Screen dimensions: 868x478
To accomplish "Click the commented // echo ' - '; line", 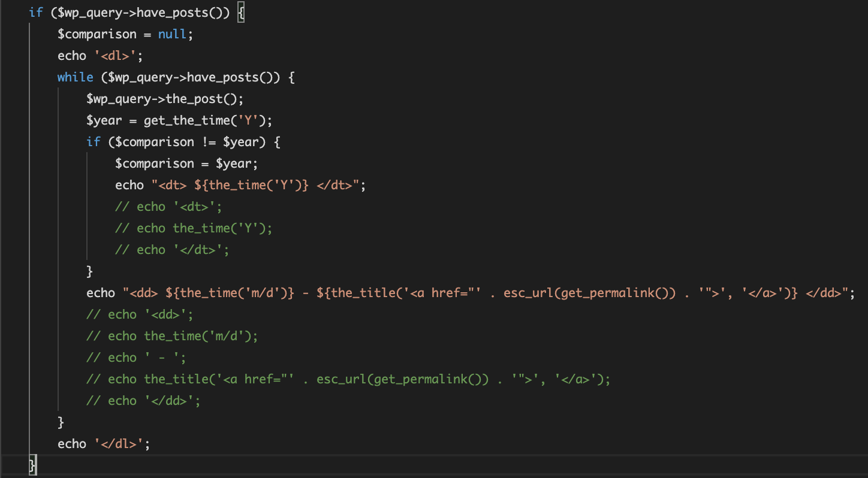I will pyautogui.click(x=136, y=358).
